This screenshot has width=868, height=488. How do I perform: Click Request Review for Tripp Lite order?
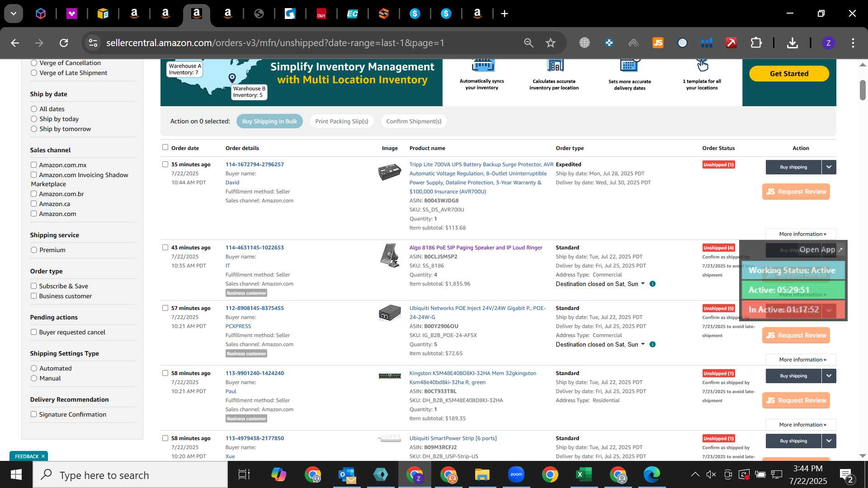pyautogui.click(x=796, y=192)
